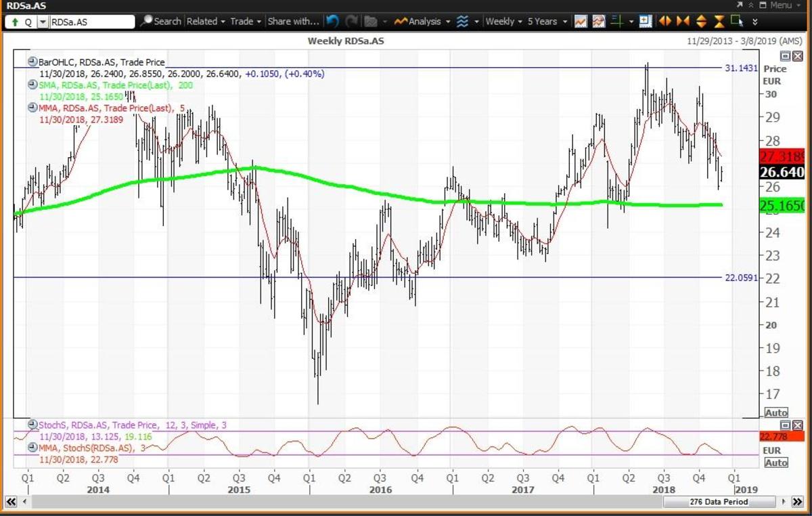Open the Weekly interval dropdown

click(x=504, y=22)
